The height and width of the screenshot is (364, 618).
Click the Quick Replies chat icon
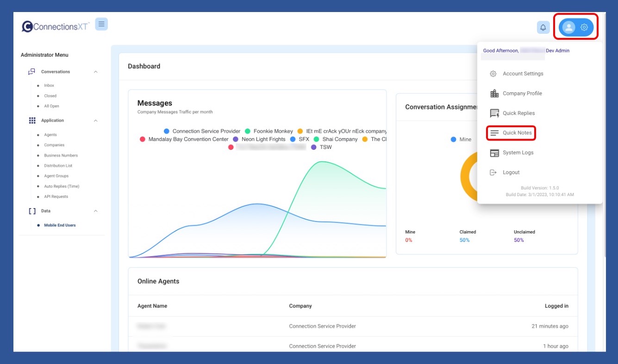click(494, 113)
